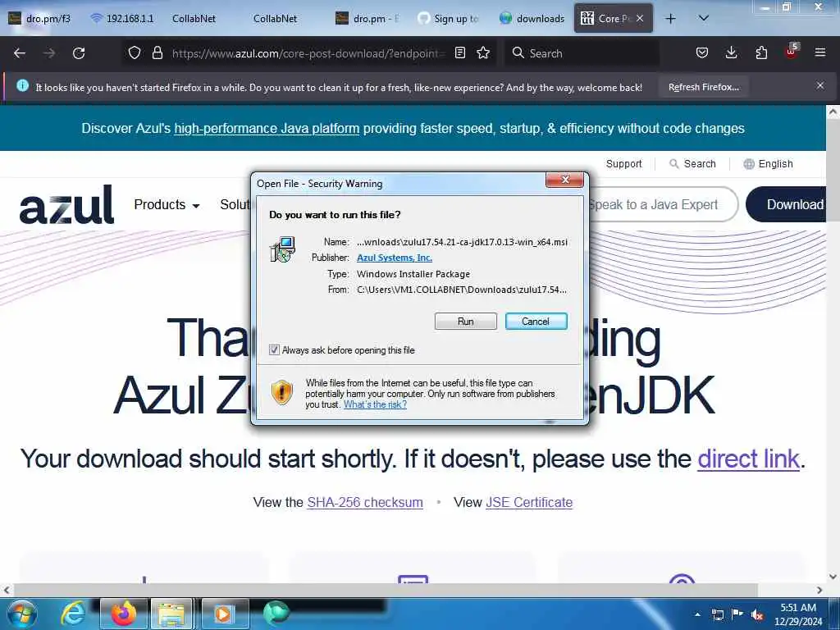This screenshot has width=840, height=630.
Task: Click the Firefox forward arrow
Action: (48, 53)
